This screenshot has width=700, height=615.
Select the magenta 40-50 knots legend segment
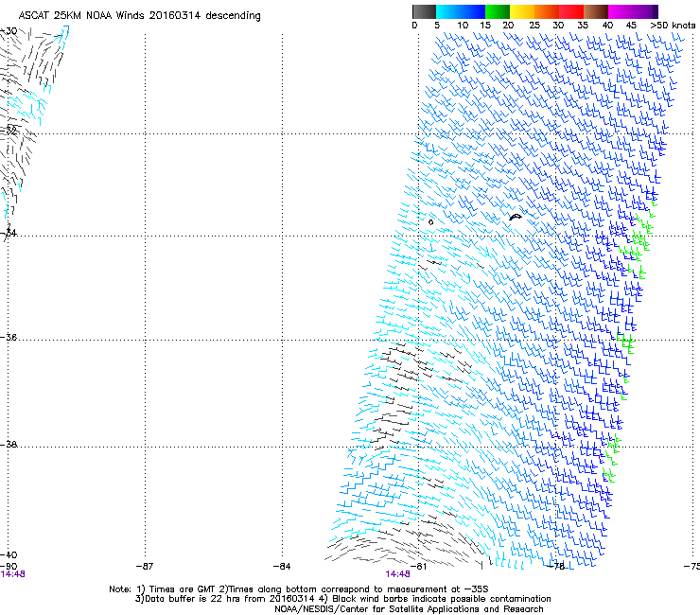633,11
